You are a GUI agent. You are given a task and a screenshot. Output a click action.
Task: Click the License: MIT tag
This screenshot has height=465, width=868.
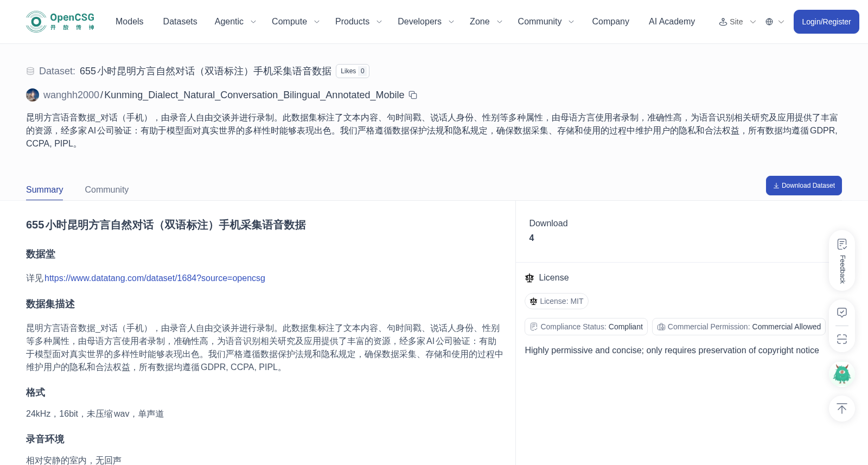click(x=557, y=301)
